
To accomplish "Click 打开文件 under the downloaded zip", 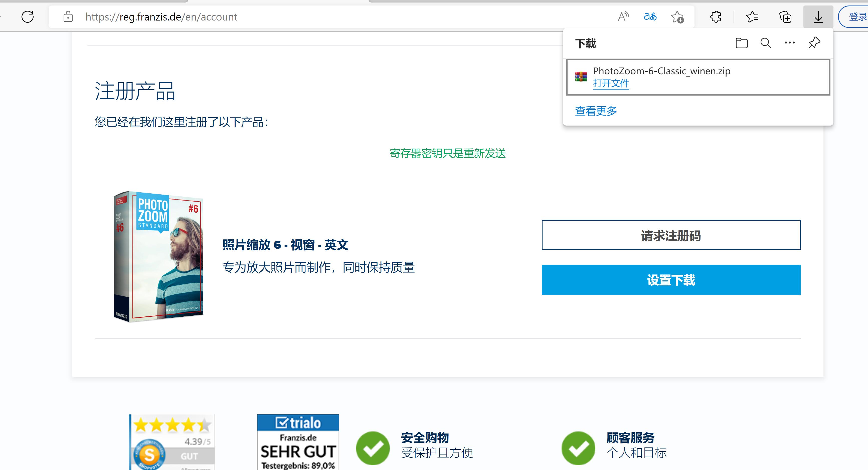I will point(611,83).
